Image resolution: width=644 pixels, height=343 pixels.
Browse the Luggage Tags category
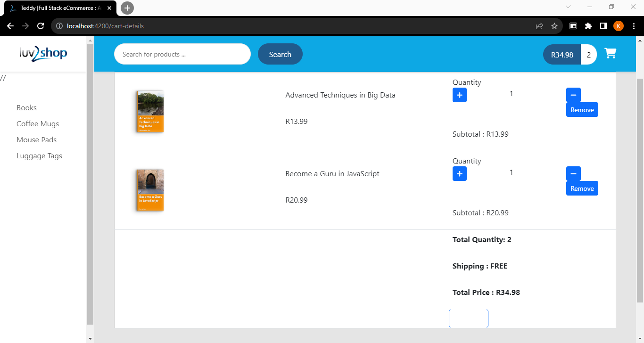click(x=39, y=156)
